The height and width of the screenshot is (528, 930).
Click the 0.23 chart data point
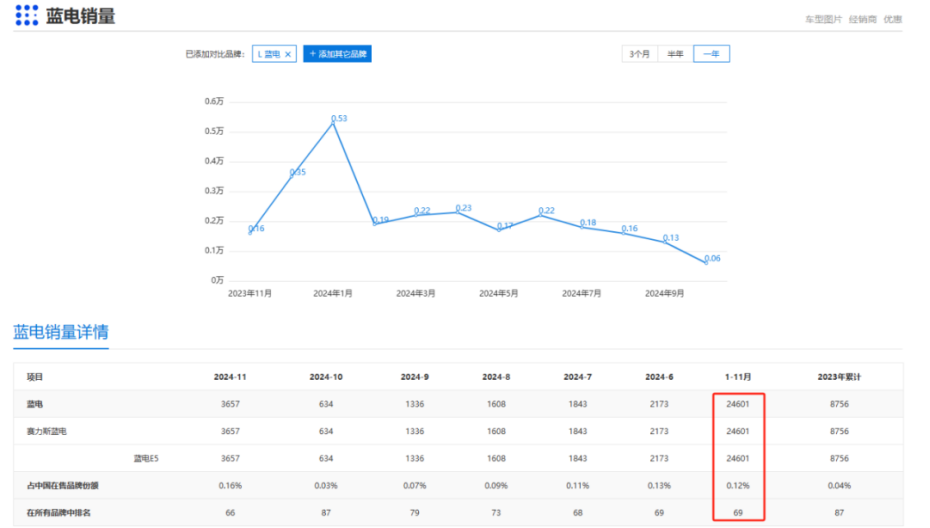pos(458,212)
